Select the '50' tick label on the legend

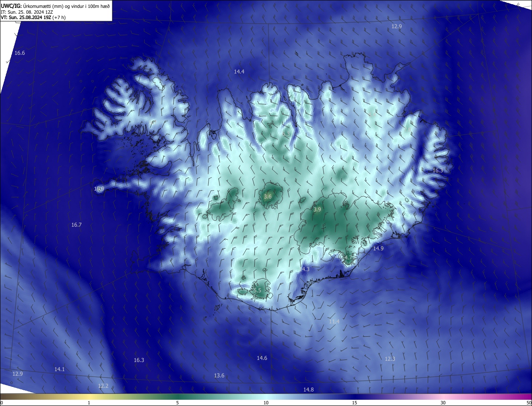tap(529, 403)
